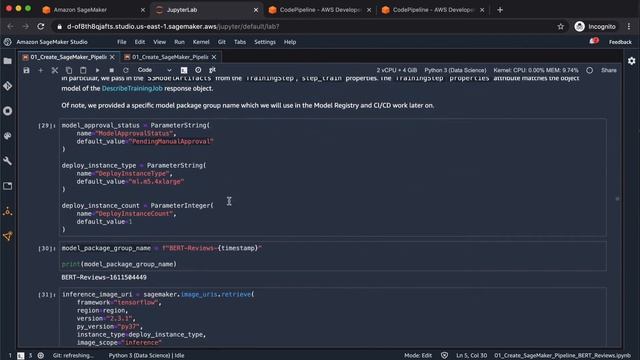Copy the selected cell

pyautogui.click(x=69, y=70)
